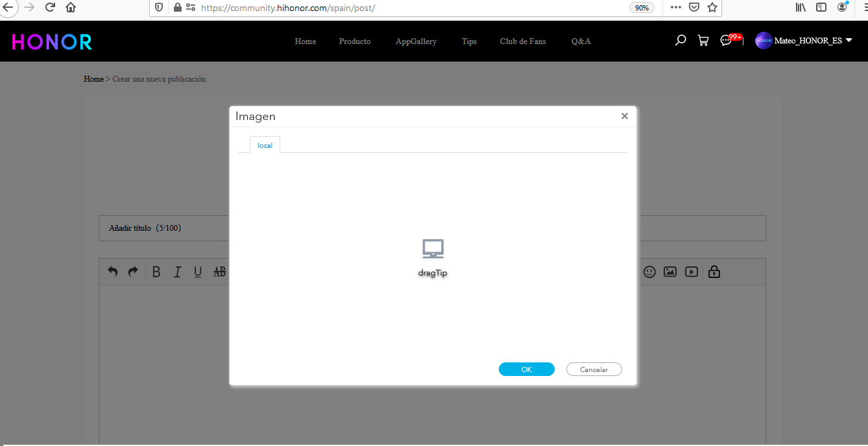Open the shopping cart icon
Screen dimensions: 868x446
coord(703,40)
